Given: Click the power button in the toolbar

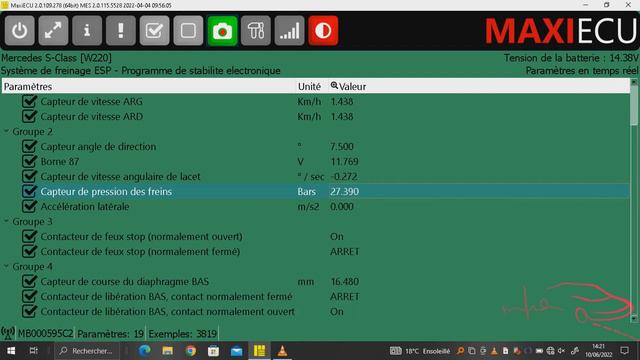Looking at the screenshot, I should point(20,31).
